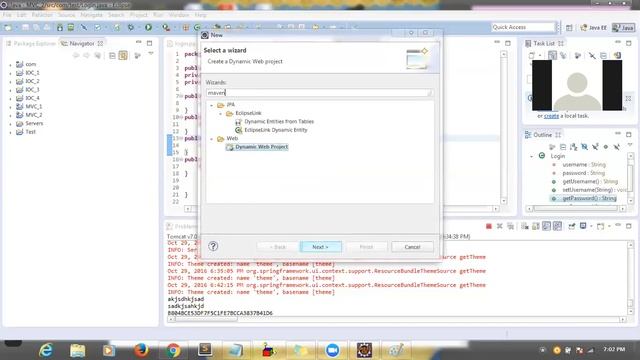This screenshot has width=640, height=360.
Task: Expand the Servers project node
Action: (10, 124)
